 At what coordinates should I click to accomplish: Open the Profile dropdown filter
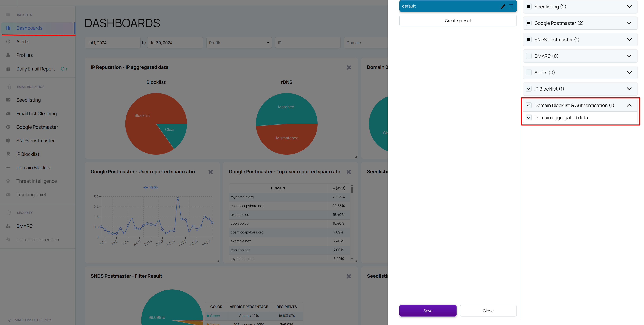click(239, 43)
